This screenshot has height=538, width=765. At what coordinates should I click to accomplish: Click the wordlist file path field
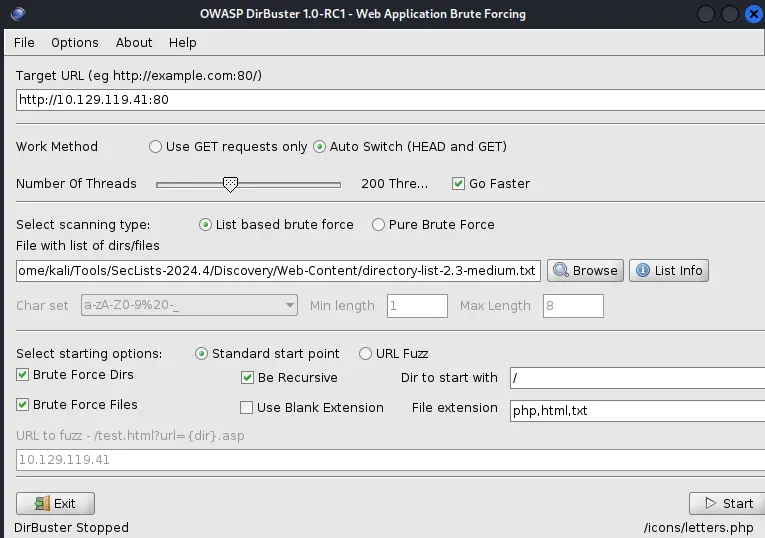pos(278,271)
